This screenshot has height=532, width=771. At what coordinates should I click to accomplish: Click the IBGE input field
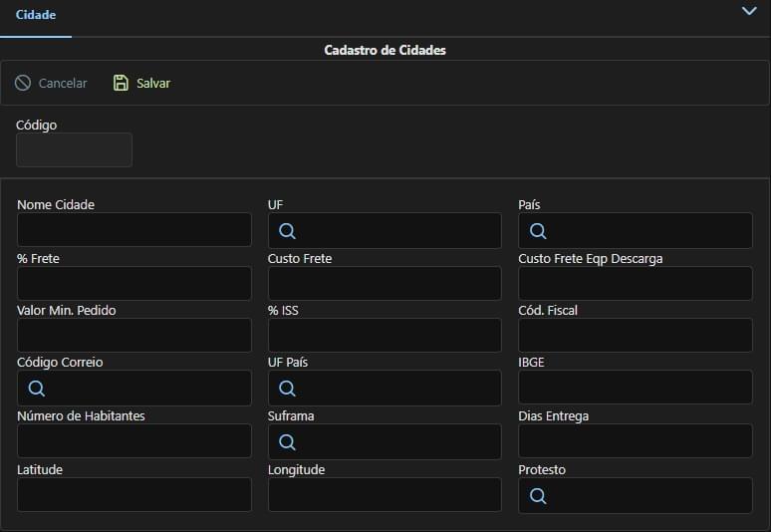pos(636,387)
